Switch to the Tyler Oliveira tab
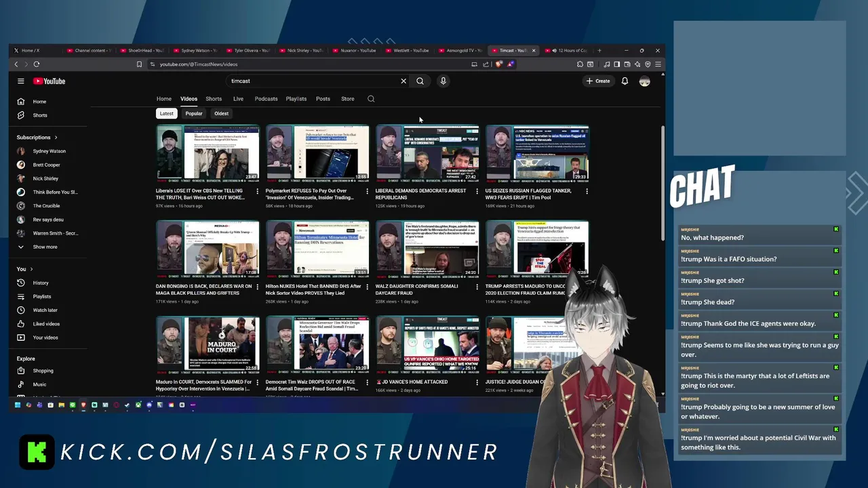The width and height of the screenshot is (868, 488). pos(249,50)
